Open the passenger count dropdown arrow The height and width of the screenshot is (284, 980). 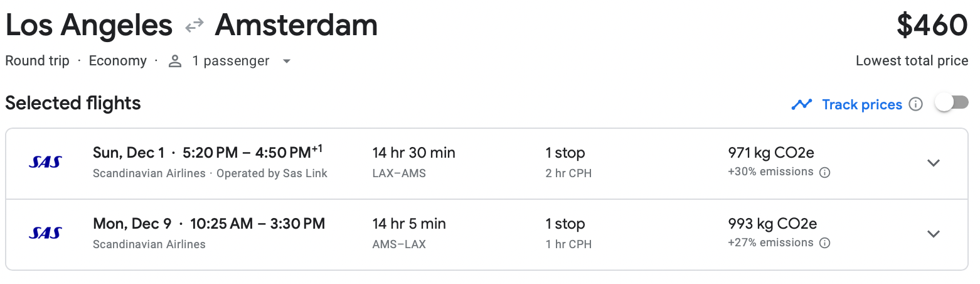(x=287, y=62)
